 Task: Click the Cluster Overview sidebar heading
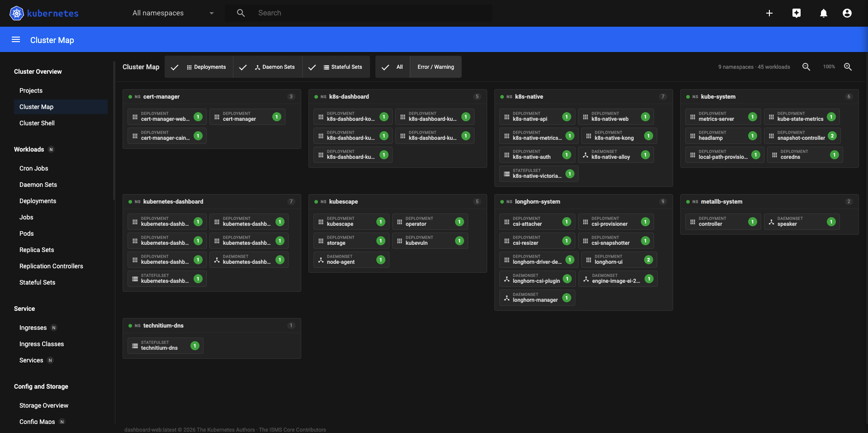38,71
